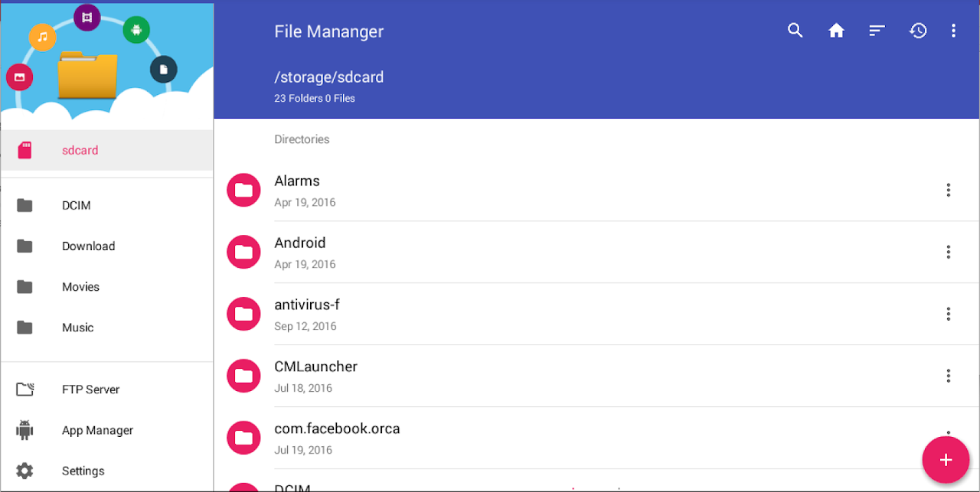Navigate home using the home icon
The height and width of the screenshot is (492, 980).
tap(836, 30)
